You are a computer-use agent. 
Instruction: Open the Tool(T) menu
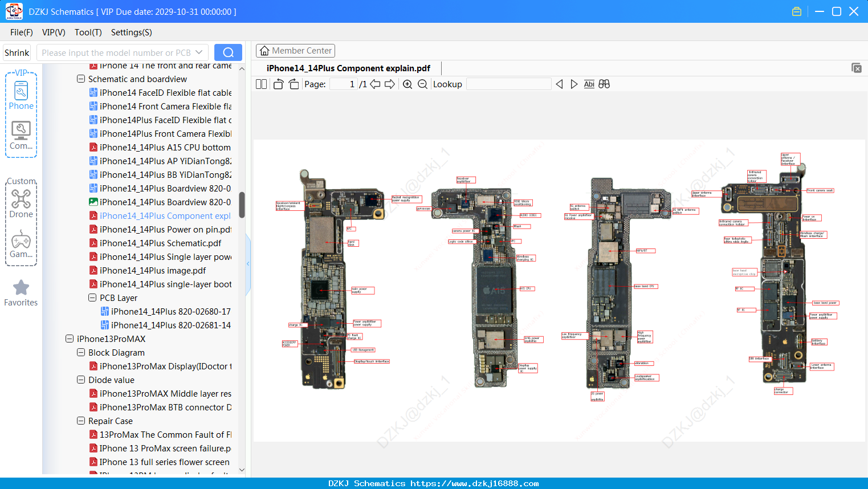pos(88,32)
